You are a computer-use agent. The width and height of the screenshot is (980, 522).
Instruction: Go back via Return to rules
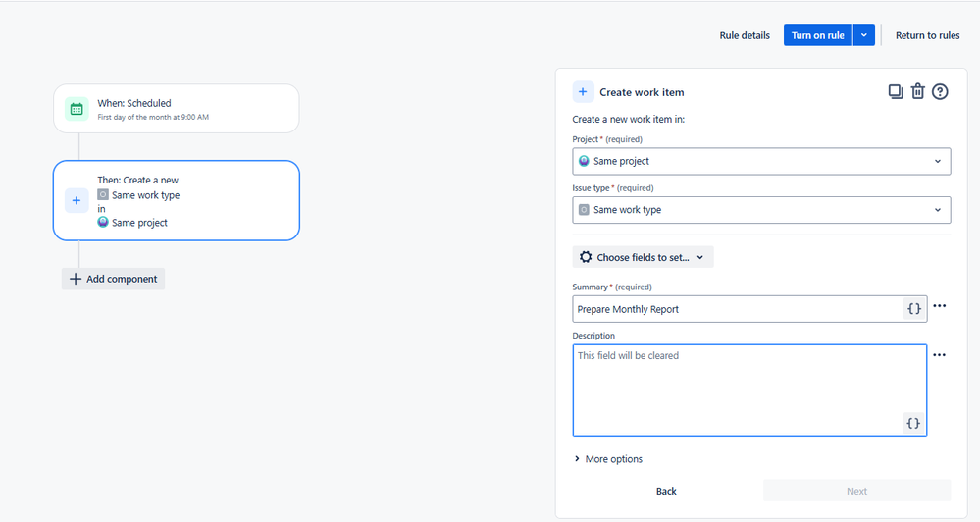[927, 35]
